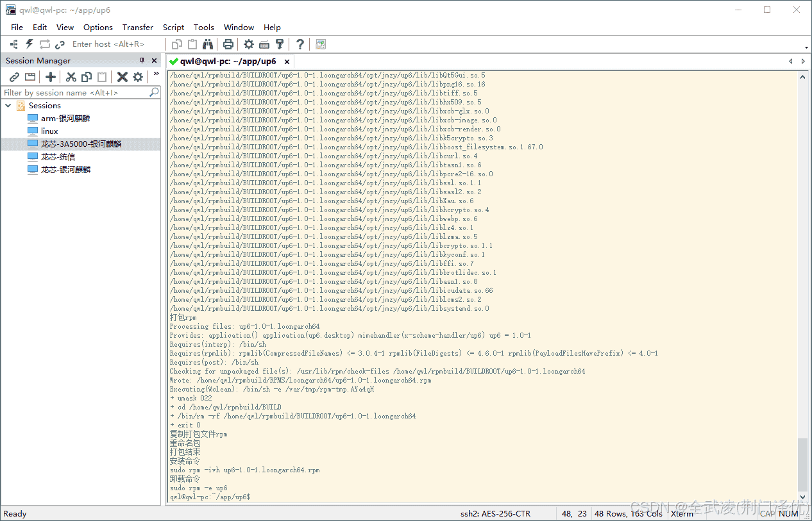
Task: Collapse the Sessions tree folder
Action: pyautogui.click(x=8, y=106)
